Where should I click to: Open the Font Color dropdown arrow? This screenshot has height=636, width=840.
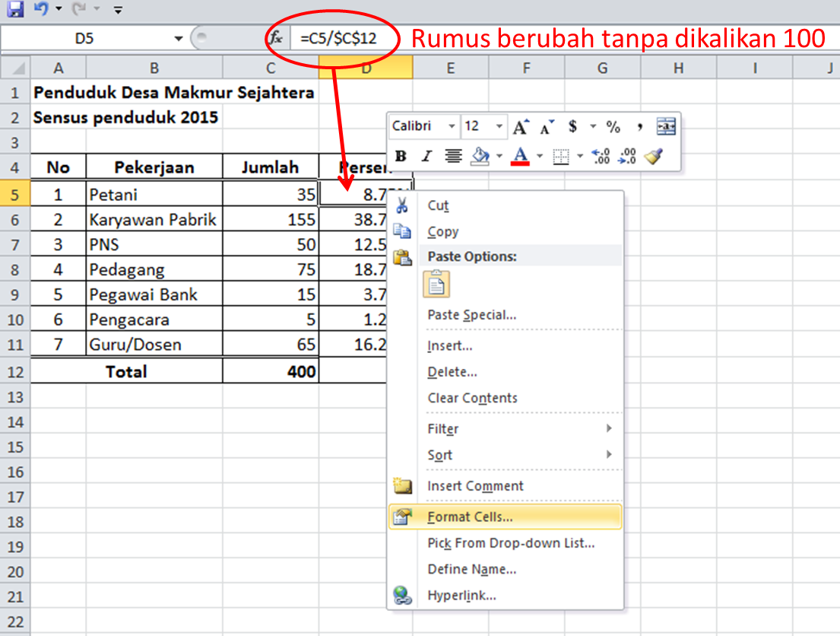tap(540, 156)
